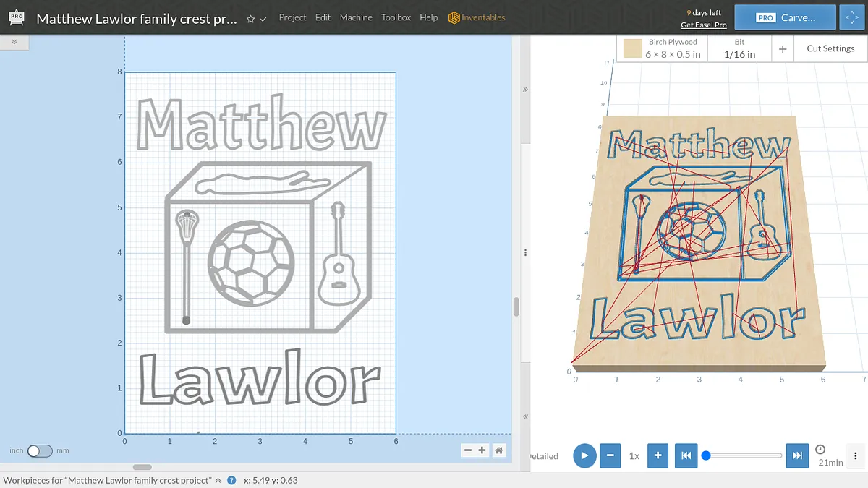
Task: Open the Birch Plywood material selector
Action: point(663,48)
